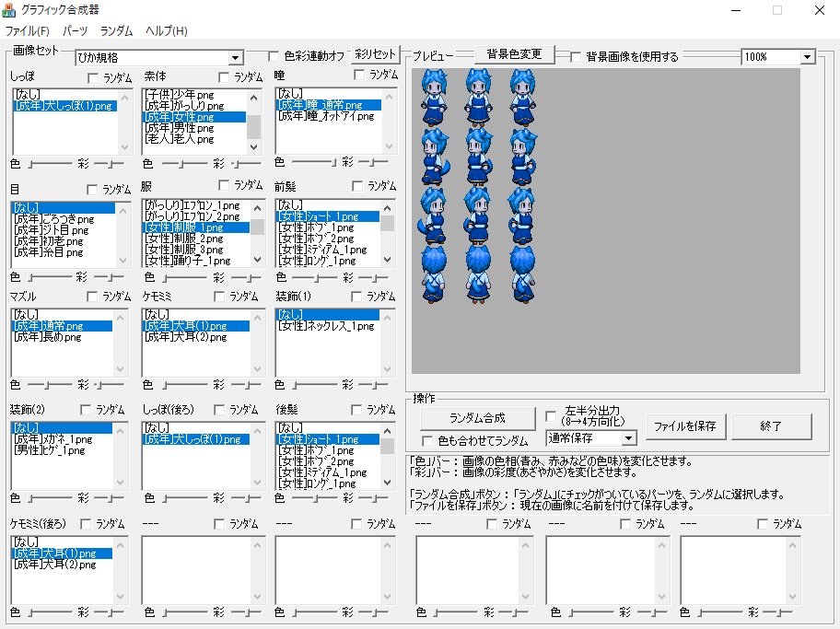Adjust the 彩 slider under 服
This screenshot has width=840, height=629.
pyautogui.click(x=246, y=278)
